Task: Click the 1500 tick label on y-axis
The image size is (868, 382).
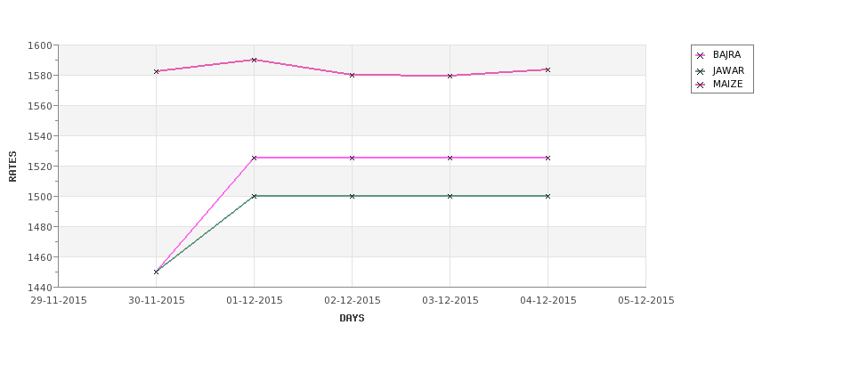Action: tap(39, 197)
